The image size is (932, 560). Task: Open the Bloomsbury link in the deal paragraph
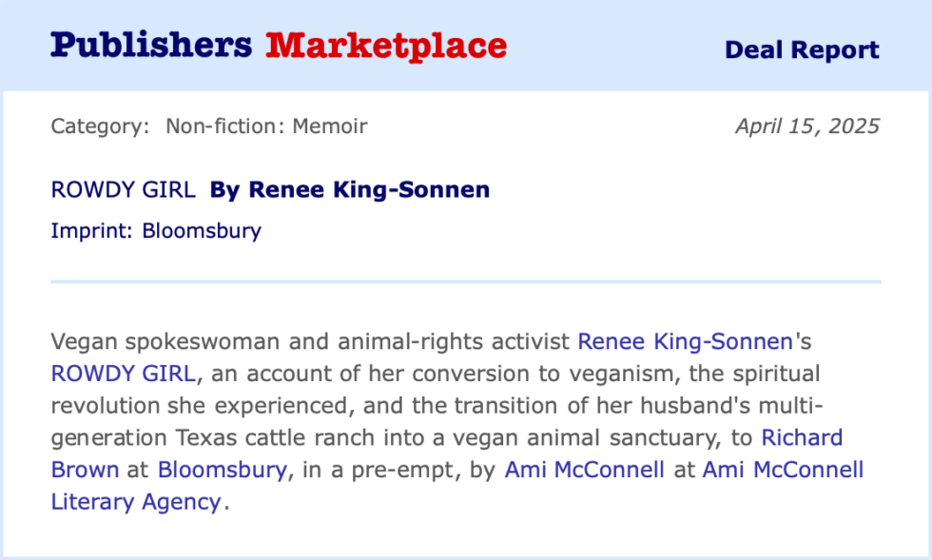(x=222, y=470)
